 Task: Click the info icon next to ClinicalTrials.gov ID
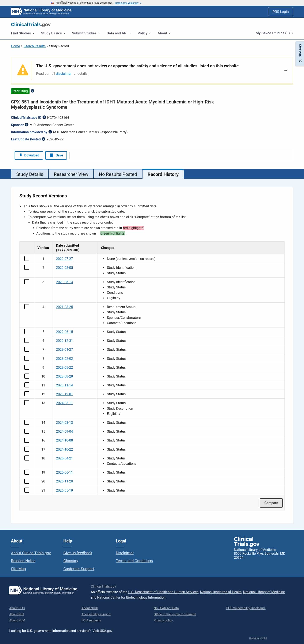[x=44, y=117]
